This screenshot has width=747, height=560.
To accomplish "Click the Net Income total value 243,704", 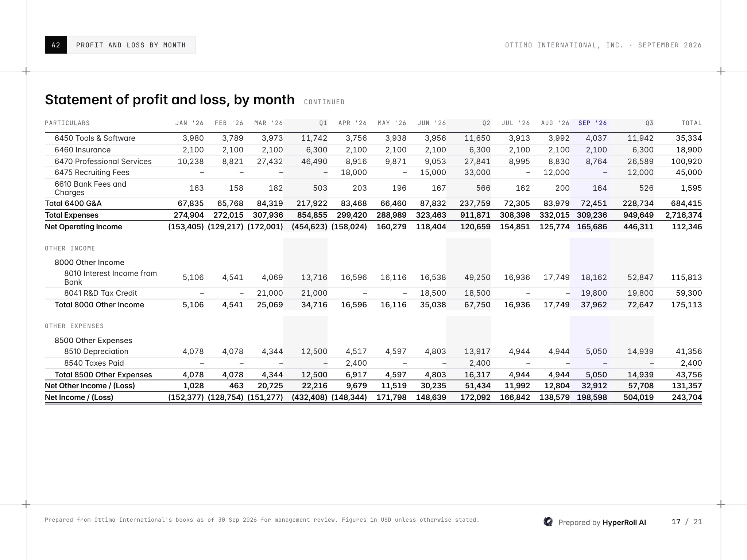I will (x=687, y=397).
